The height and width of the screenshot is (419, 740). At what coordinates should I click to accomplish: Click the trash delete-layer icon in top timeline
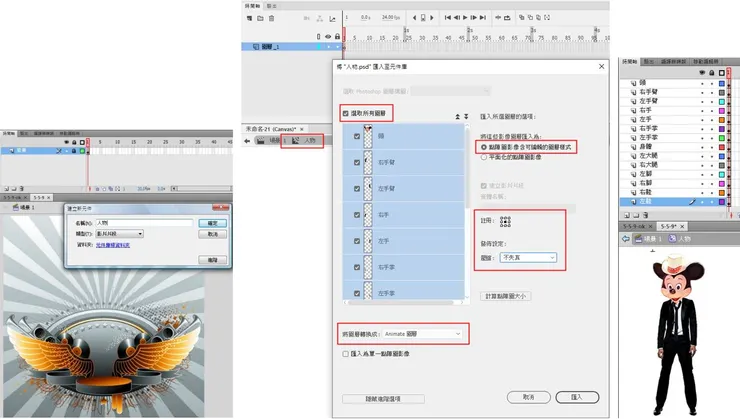(x=271, y=18)
